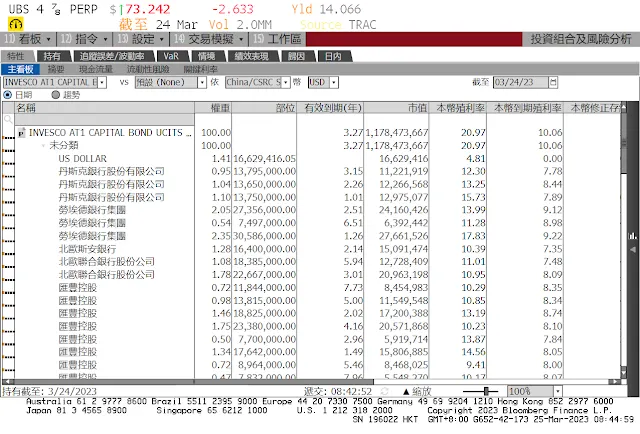
Task: Switch to the 特性 tab
Action: coord(16,56)
